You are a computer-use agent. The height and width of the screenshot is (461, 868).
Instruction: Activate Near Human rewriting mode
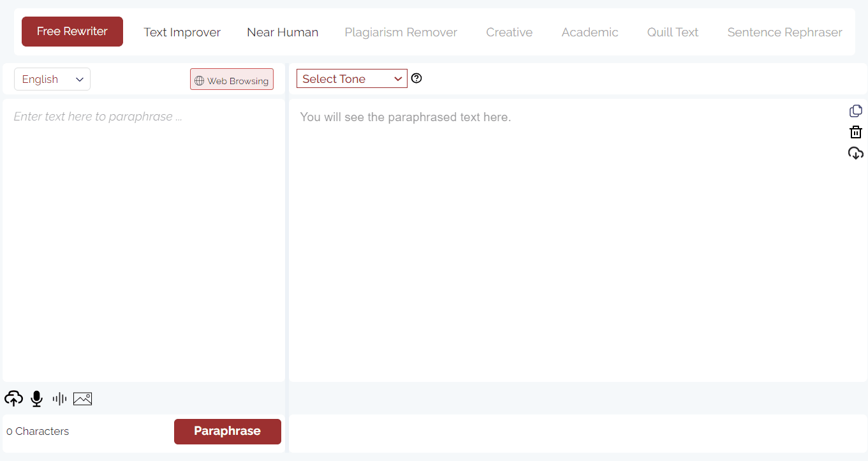click(x=283, y=31)
